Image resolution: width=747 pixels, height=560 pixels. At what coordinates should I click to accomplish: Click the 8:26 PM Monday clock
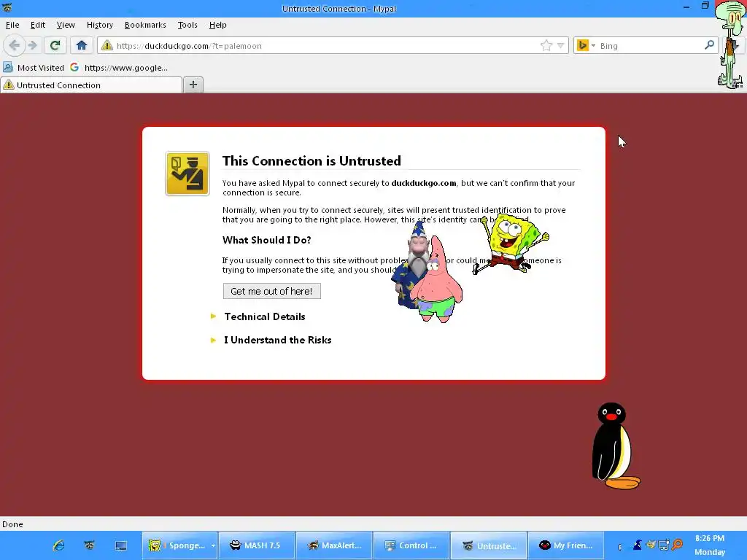click(710, 545)
